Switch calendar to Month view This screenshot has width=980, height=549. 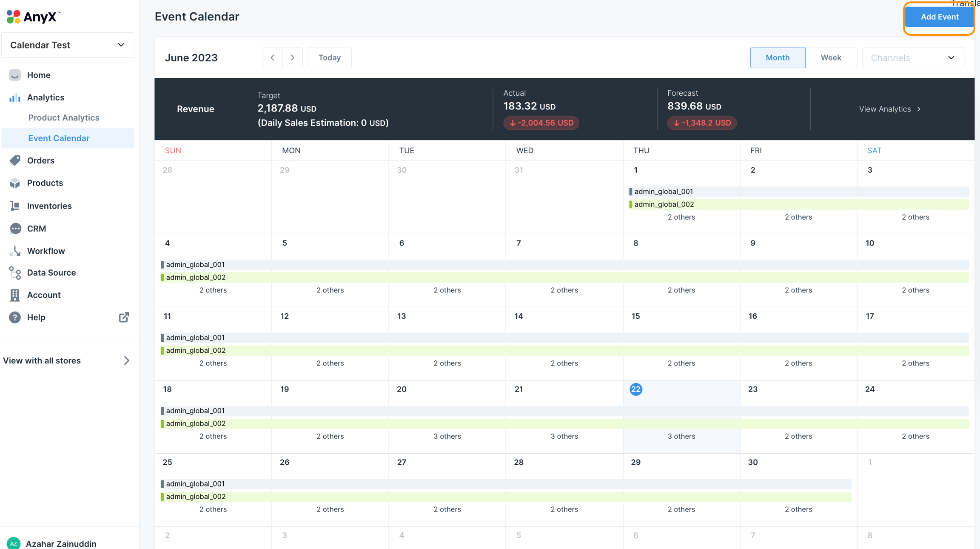point(777,57)
